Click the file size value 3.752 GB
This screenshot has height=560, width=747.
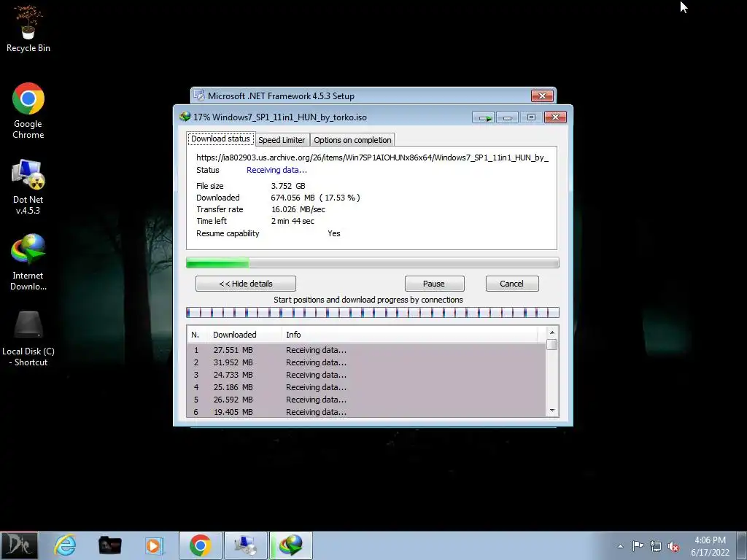point(287,186)
